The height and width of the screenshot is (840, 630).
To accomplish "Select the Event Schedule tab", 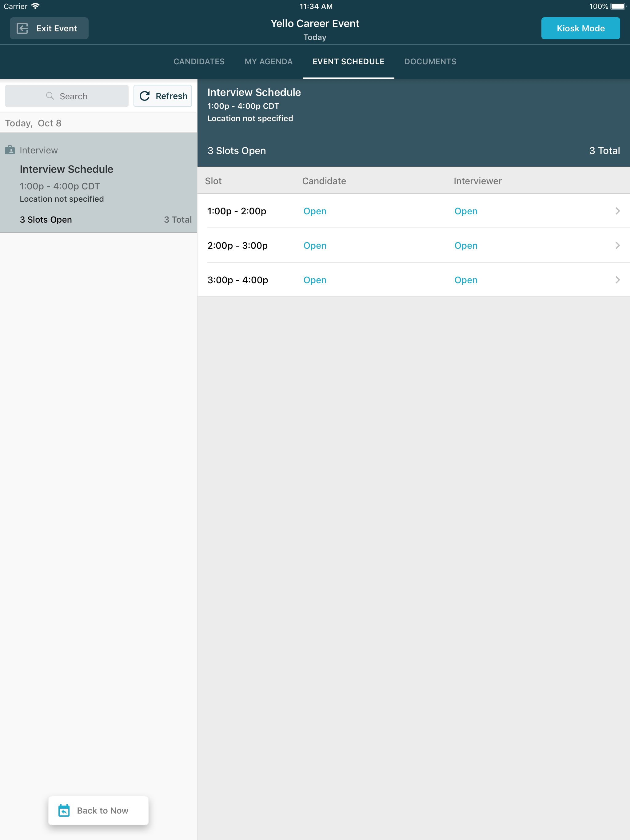I will (348, 61).
